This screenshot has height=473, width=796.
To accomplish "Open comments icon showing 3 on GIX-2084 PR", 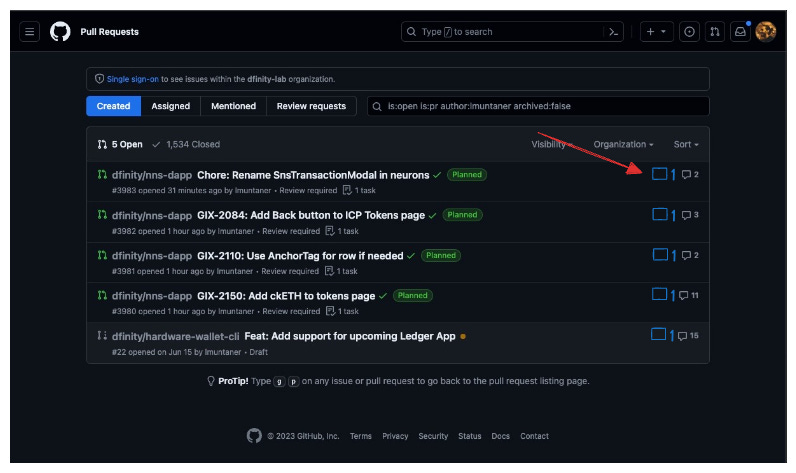I will [x=690, y=215].
